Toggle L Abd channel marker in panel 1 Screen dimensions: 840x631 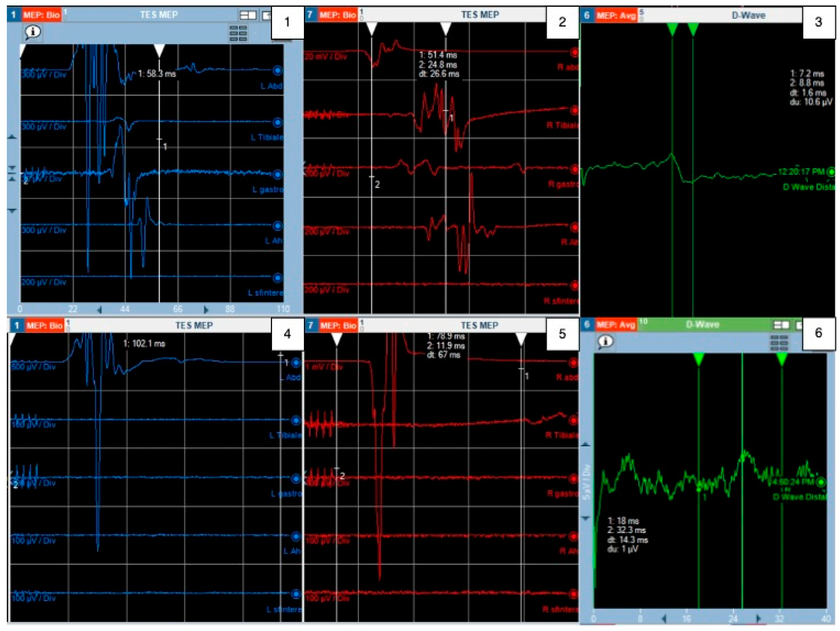(x=278, y=71)
